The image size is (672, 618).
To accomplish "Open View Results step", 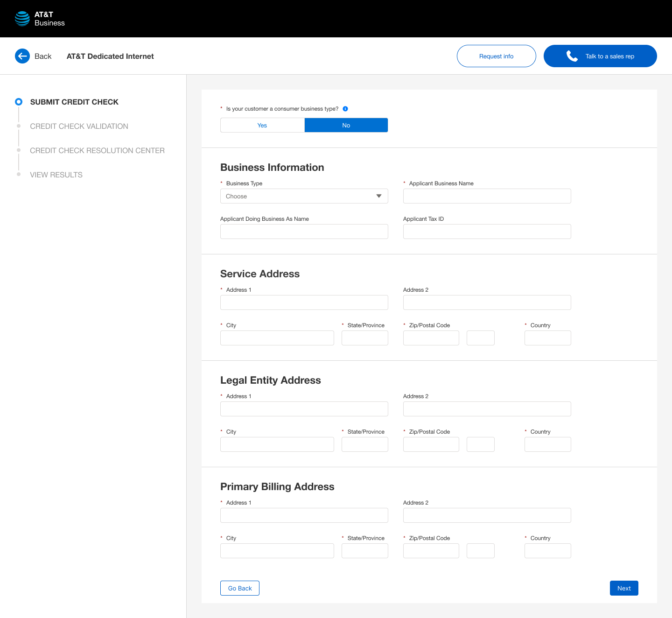I will pos(56,175).
